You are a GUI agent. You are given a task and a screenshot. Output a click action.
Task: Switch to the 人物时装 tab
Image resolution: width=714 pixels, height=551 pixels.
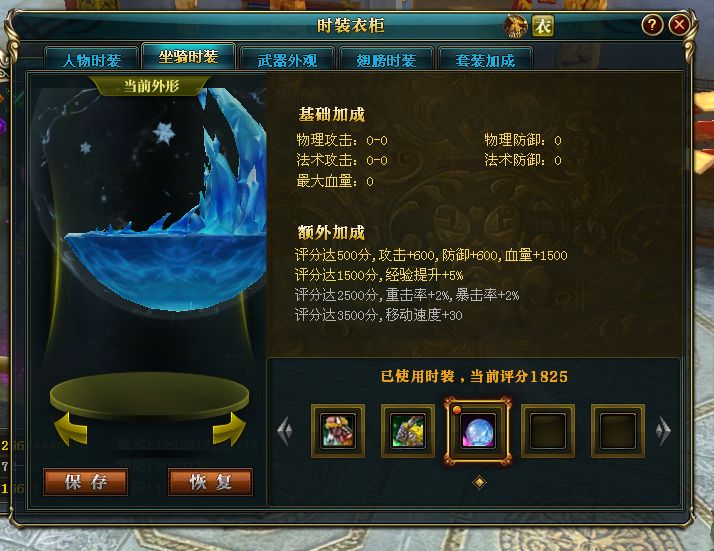pos(92,60)
